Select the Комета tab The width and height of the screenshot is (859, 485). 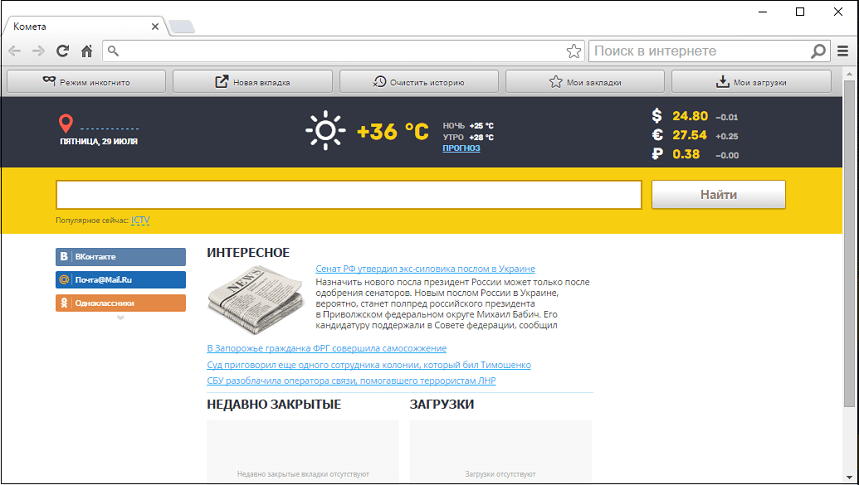80,26
